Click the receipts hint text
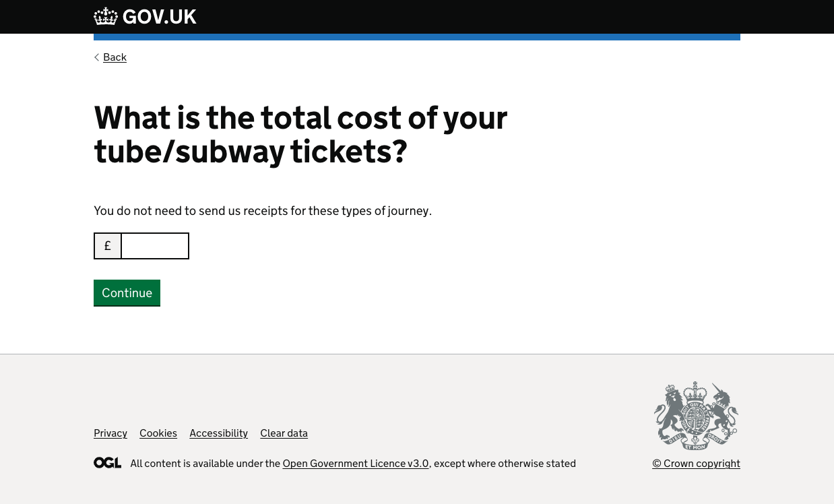Viewport: 834px width, 504px height. coord(263,211)
